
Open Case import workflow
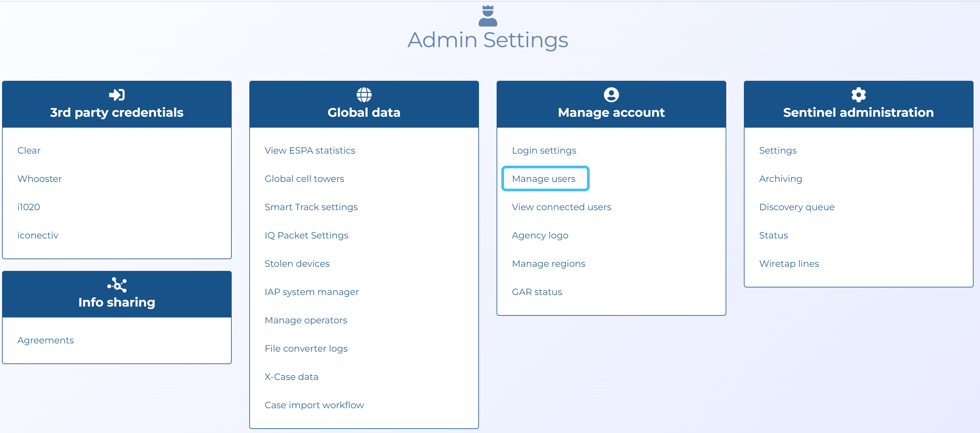click(314, 405)
